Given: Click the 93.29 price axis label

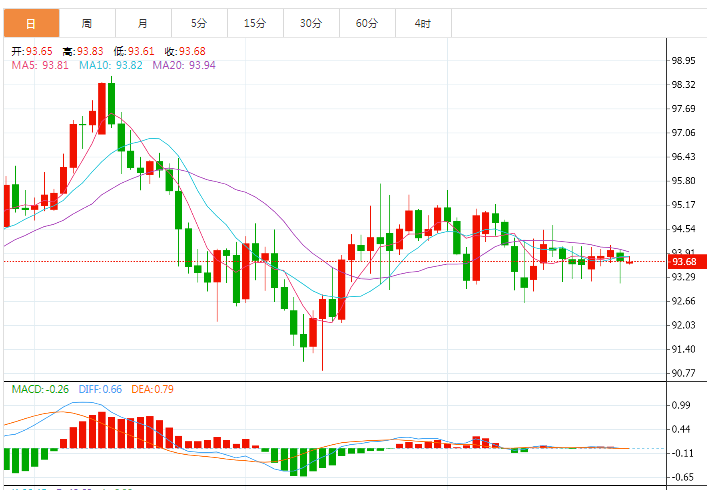Looking at the screenshot, I should [x=684, y=277].
